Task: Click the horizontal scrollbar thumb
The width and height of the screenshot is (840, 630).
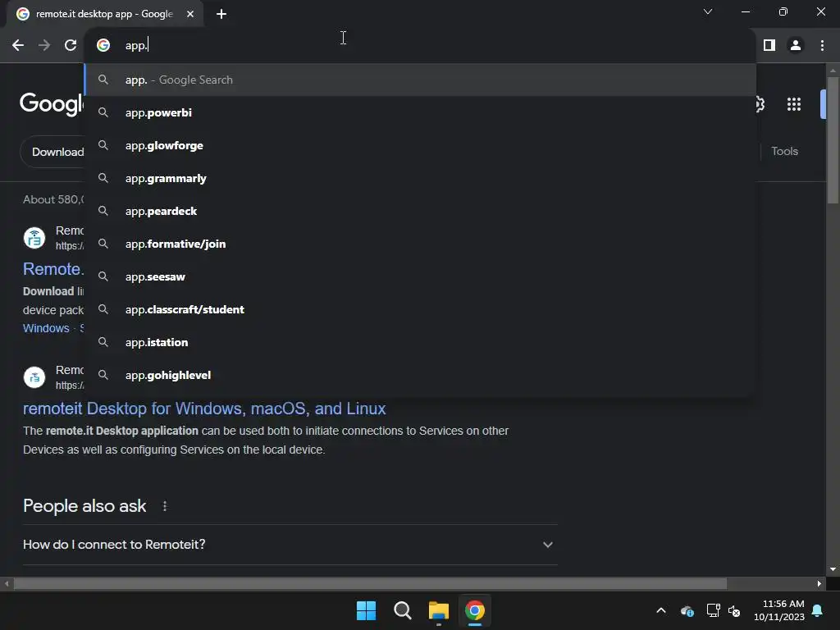Action: click(370, 583)
